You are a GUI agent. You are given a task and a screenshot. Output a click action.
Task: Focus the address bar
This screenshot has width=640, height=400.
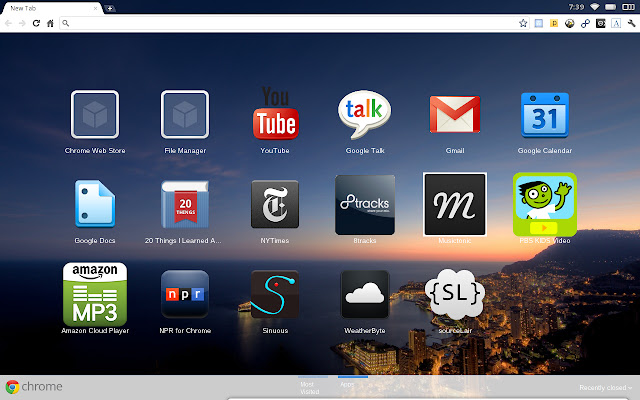(294, 23)
